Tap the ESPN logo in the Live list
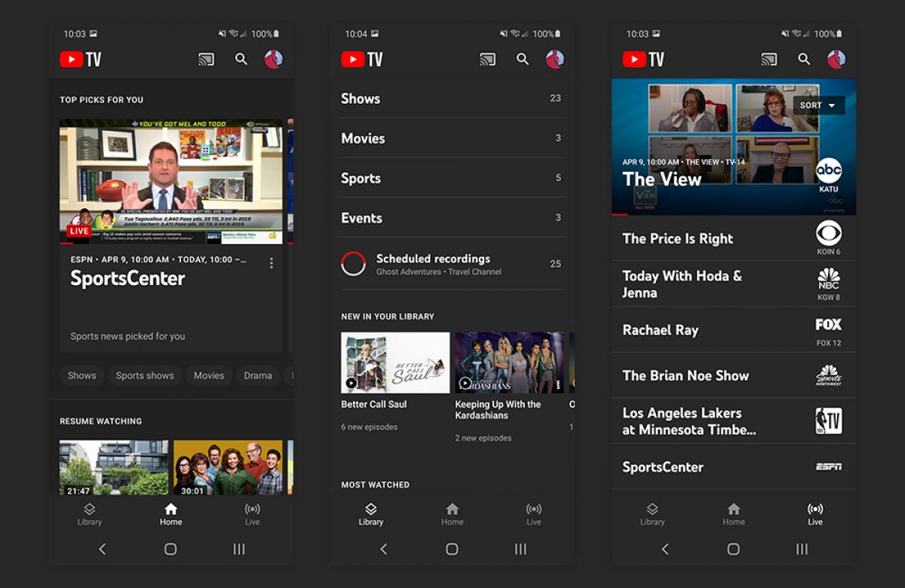The height and width of the screenshot is (588, 905). 828,467
